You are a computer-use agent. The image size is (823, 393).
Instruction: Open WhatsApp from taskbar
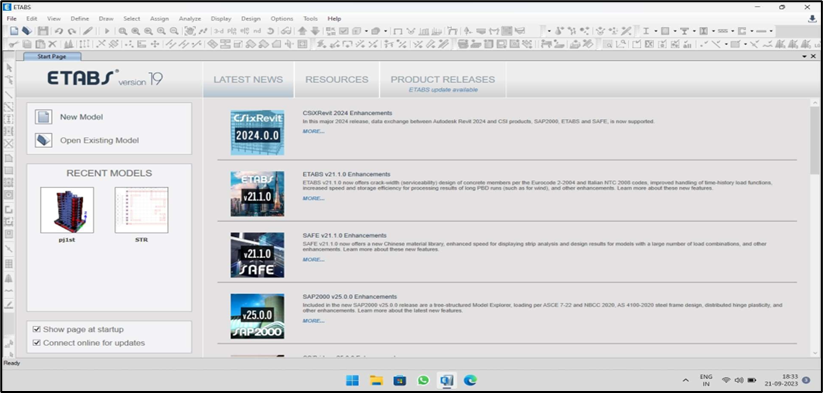tap(423, 380)
